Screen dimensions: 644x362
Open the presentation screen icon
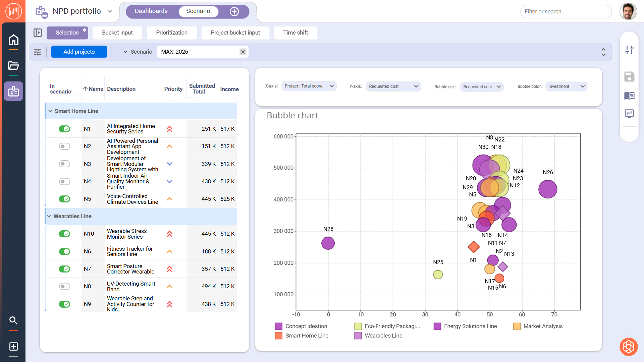click(629, 113)
